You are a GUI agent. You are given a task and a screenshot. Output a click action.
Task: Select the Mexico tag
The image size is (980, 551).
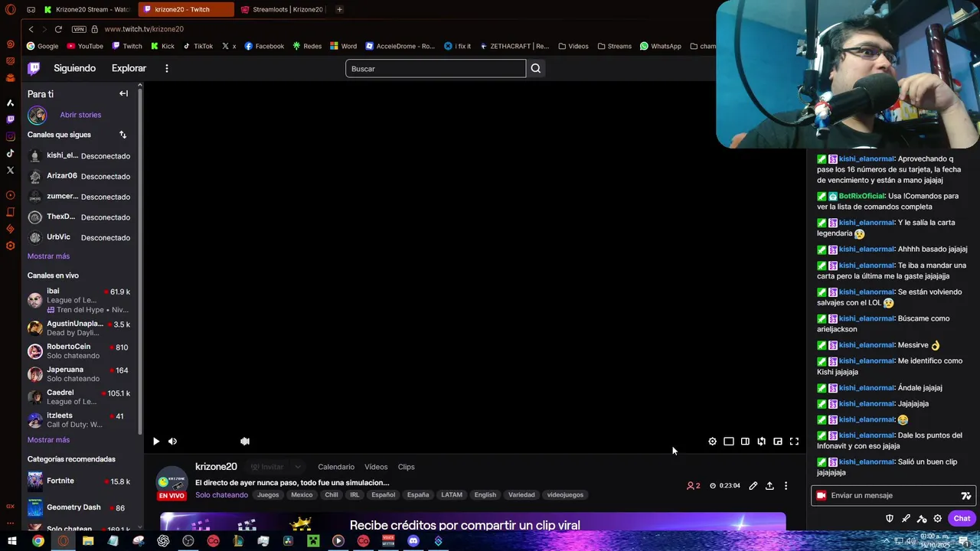302,495
